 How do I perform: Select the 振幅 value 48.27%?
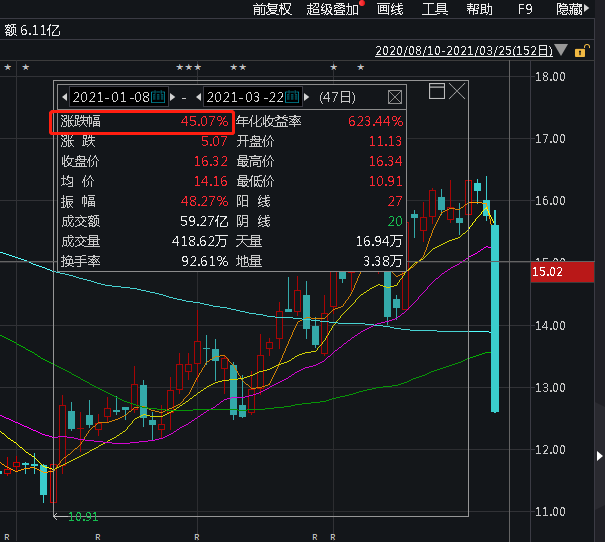click(204, 201)
